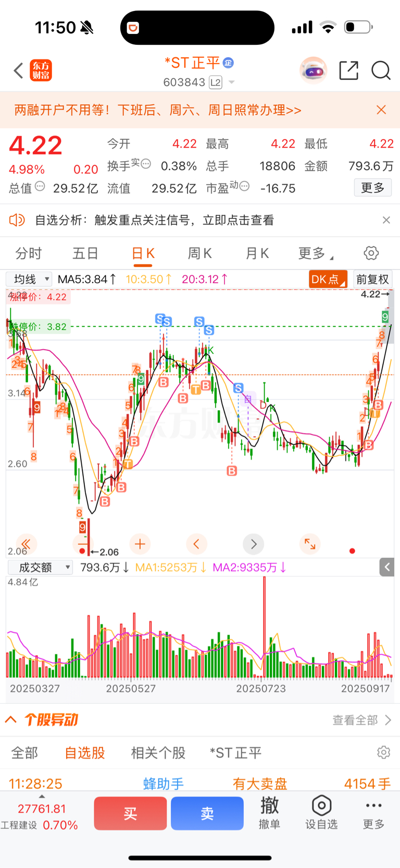Tap the tallest red volume bar
Image resolution: width=400 pixels, height=868 pixels.
pos(265,627)
